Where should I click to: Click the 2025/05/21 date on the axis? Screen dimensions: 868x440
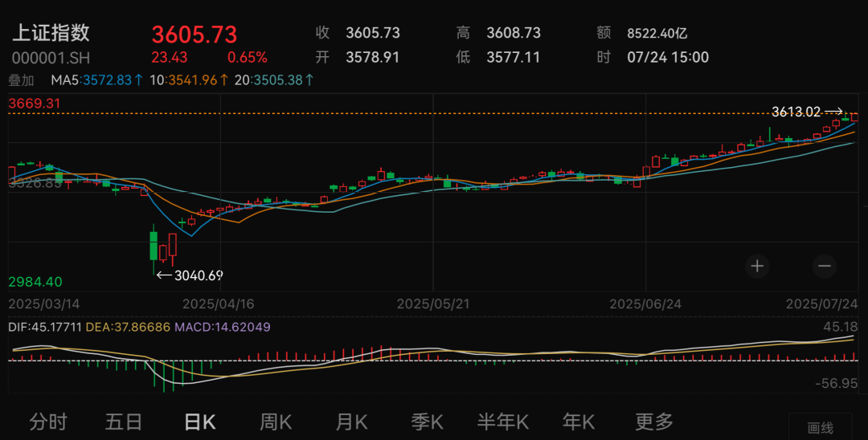(x=433, y=304)
